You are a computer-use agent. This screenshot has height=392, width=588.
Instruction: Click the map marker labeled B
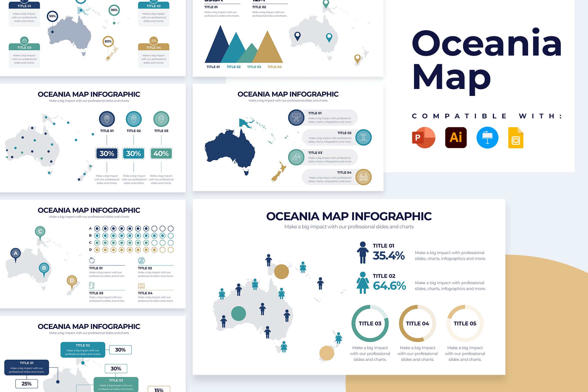click(44, 270)
